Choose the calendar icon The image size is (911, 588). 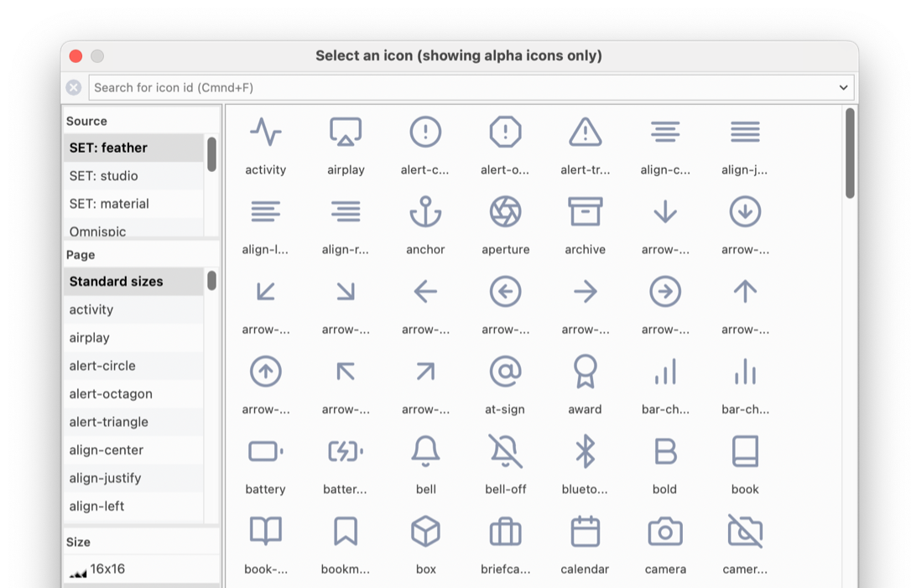pyautogui.click(x=585, y=532)
